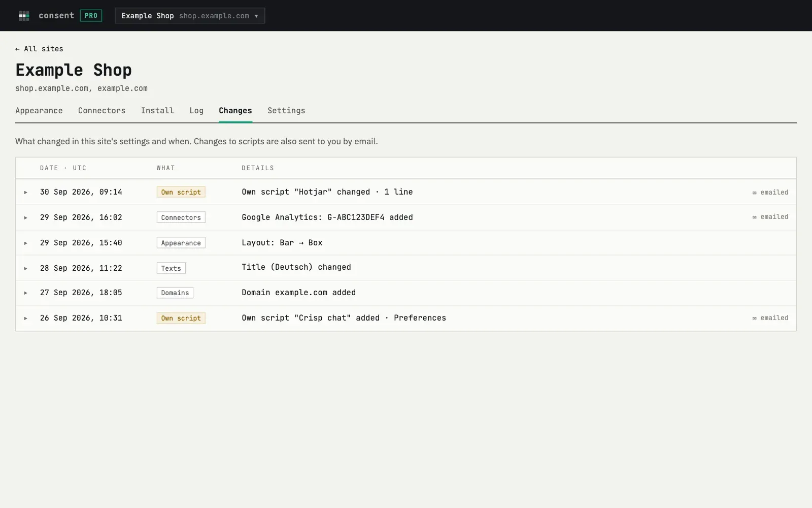Click the date 26 Sep 2026, 10:31
The image size is (812, 508).
[x=81, y=318]
